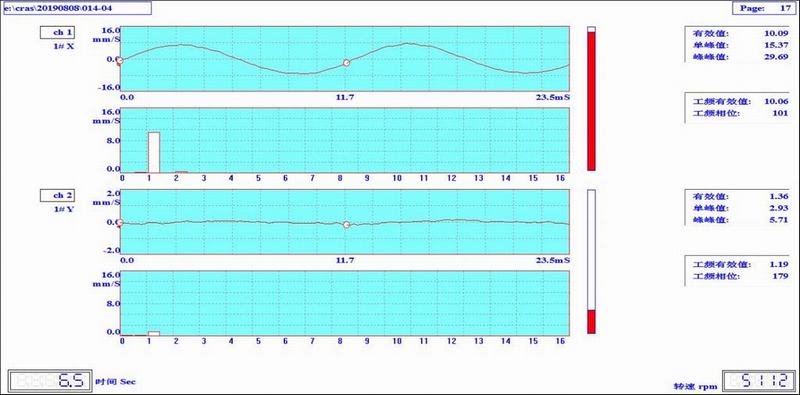Select the file path field at top left
This screenshot has height=395, width=800.
(78, 8)
